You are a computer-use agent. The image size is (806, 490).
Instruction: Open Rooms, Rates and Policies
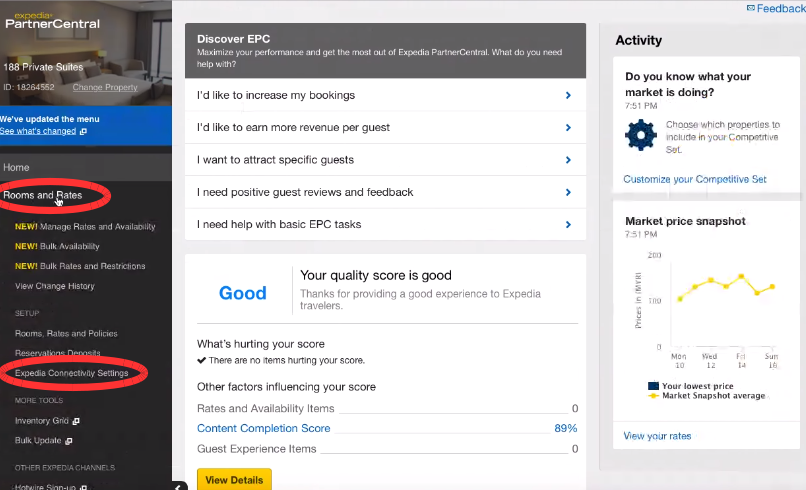(66, 333)
